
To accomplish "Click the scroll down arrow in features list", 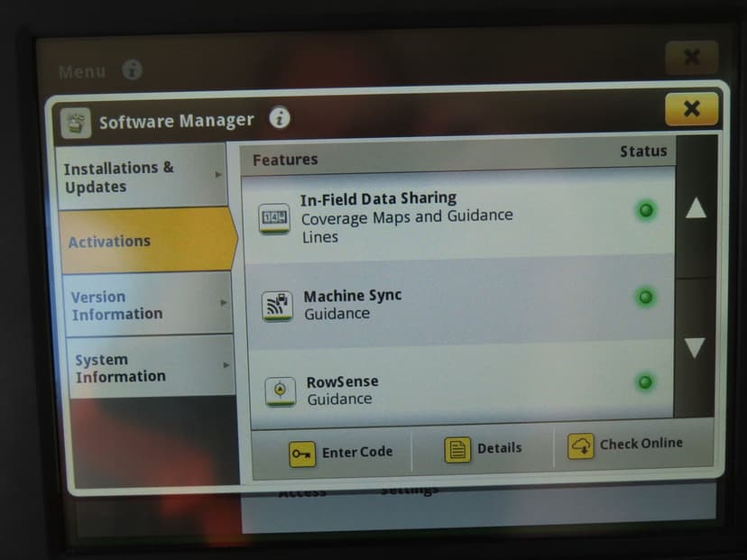I will click(695, 347).
